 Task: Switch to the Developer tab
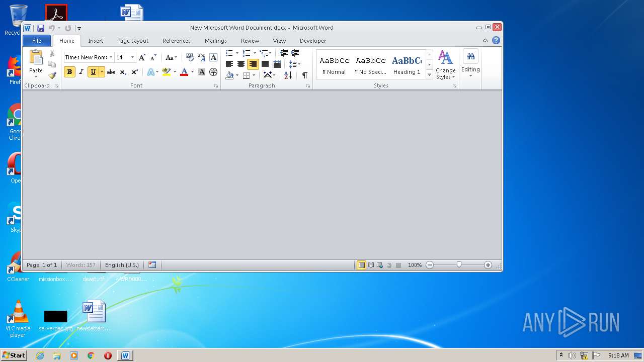(x=313, y=41)
